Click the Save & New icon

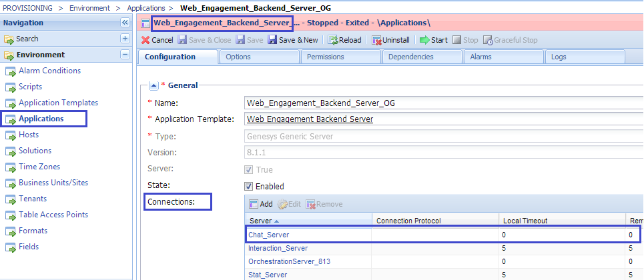coord(272,40)
